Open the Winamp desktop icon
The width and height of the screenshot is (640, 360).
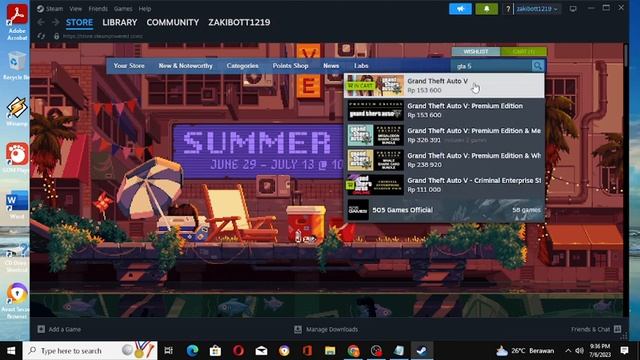point(16,112)
